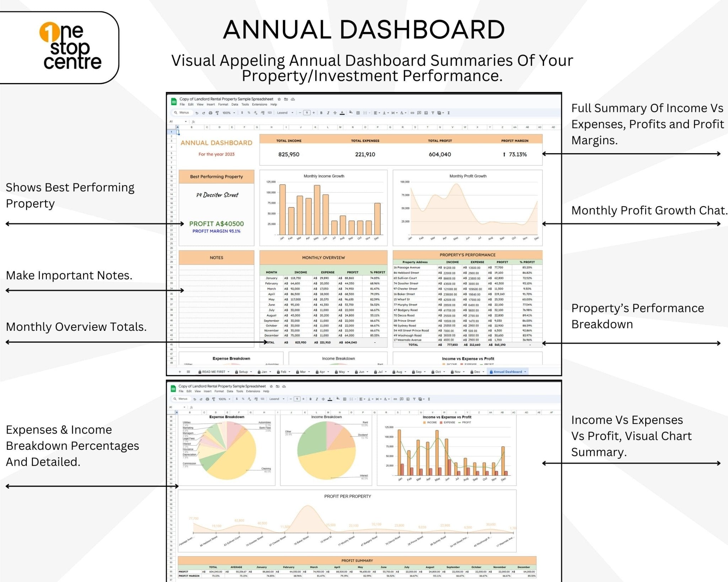Apply currency format from the toolbar

(x=242, y=113)
